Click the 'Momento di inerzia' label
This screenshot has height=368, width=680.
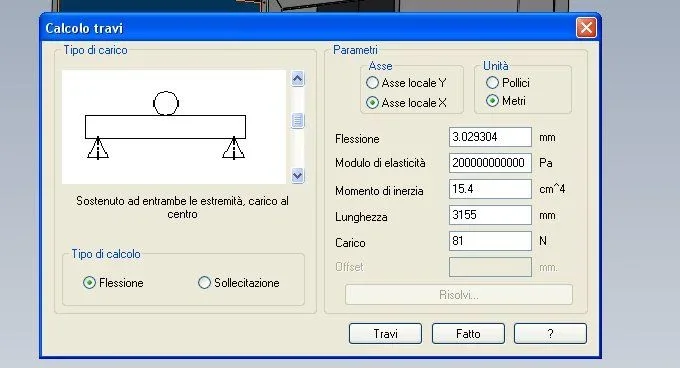tap(379, 191)
